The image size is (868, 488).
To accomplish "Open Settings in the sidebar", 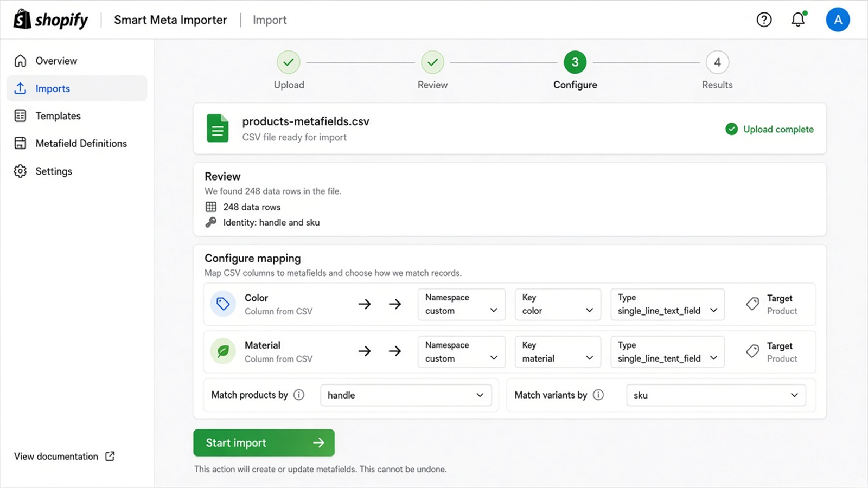I will [77, 171].
